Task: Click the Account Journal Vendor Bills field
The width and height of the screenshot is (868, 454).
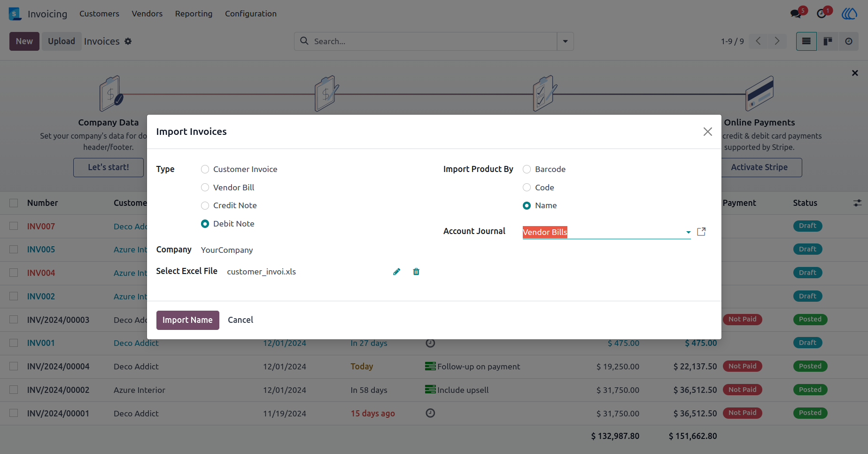Action: [606, 232]
